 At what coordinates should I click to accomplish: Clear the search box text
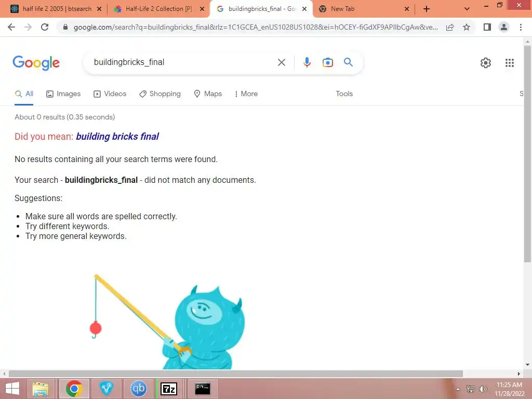281,62
